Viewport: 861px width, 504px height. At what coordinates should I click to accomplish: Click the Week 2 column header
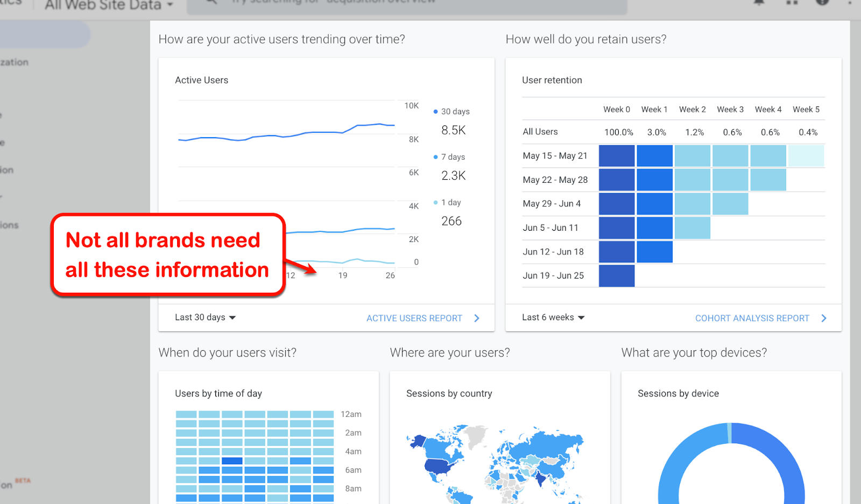click(693, 109)
